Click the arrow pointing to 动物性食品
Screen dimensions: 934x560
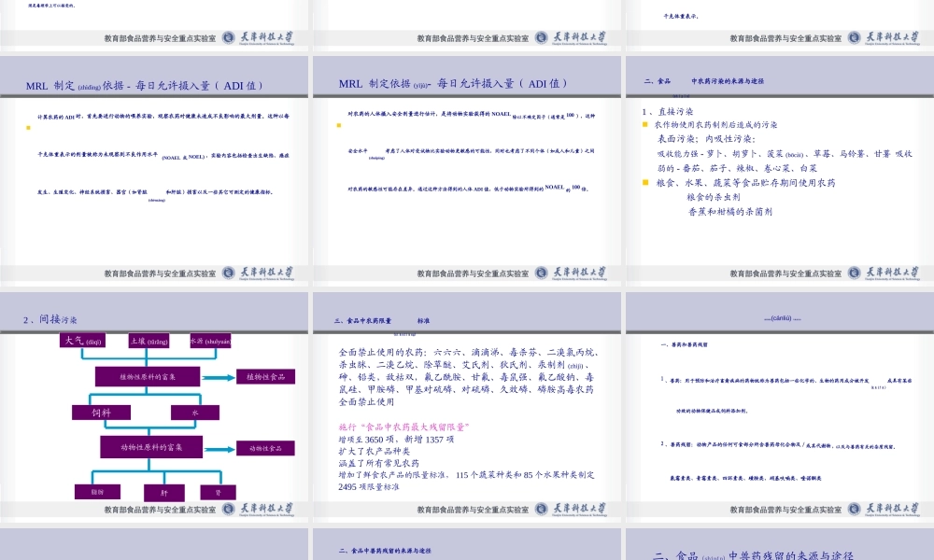click(219, 448)
